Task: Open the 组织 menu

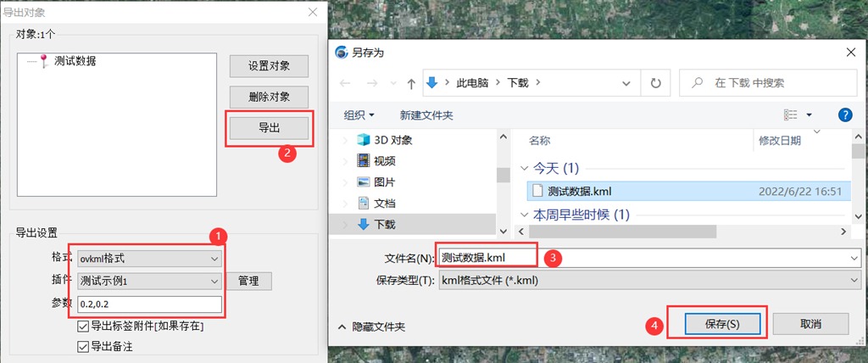Action: (x=359, y=114)
